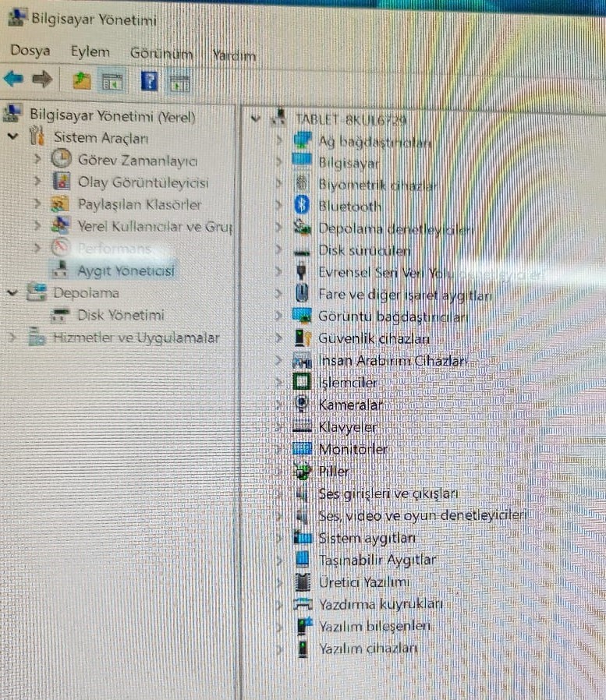The width and height of the screenshot is (606, 700).
Task: Select the Monitörler device category
Action: click(x=353, y=449)
